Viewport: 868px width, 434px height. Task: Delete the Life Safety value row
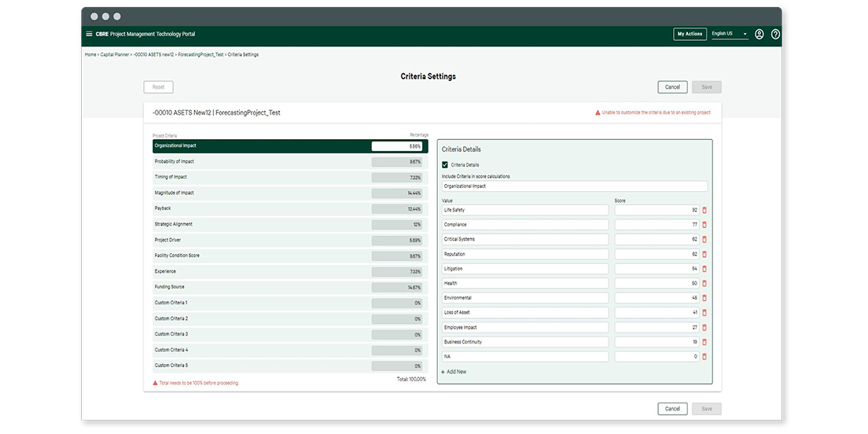point(704,210)
